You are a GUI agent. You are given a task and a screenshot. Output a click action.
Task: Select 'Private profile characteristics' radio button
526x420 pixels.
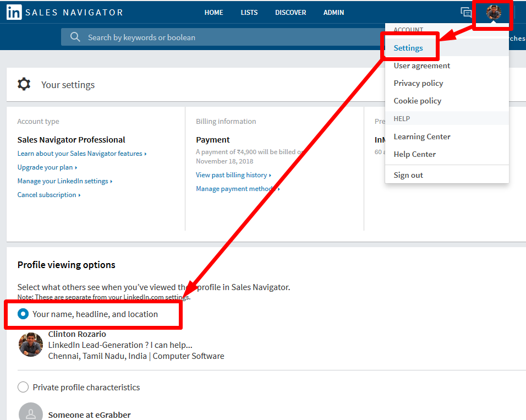click(23, 387)
